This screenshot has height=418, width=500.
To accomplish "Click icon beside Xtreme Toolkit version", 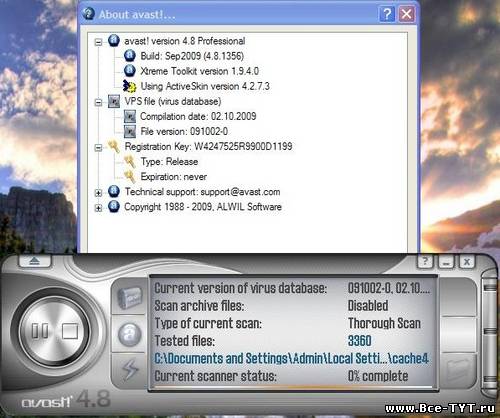I will [130, 71].
